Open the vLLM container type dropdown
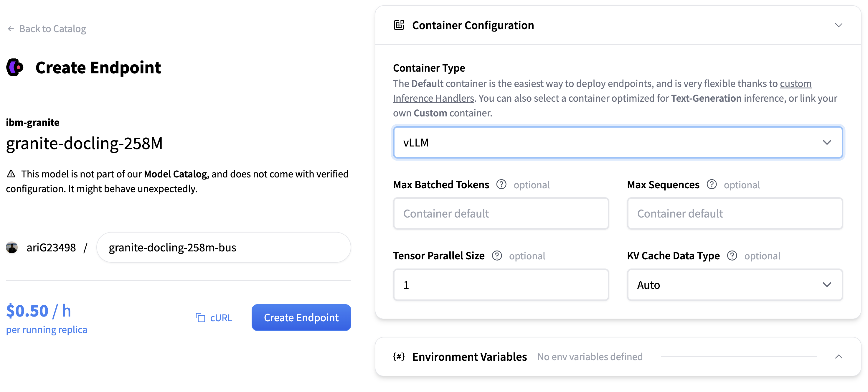 [618, 143]
